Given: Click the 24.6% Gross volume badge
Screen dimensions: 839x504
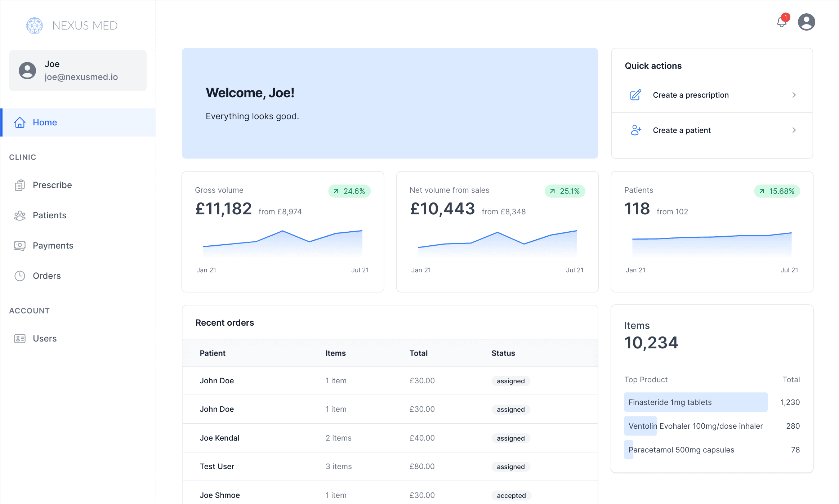Looking at the screenshot, I should tap(349, 191).
